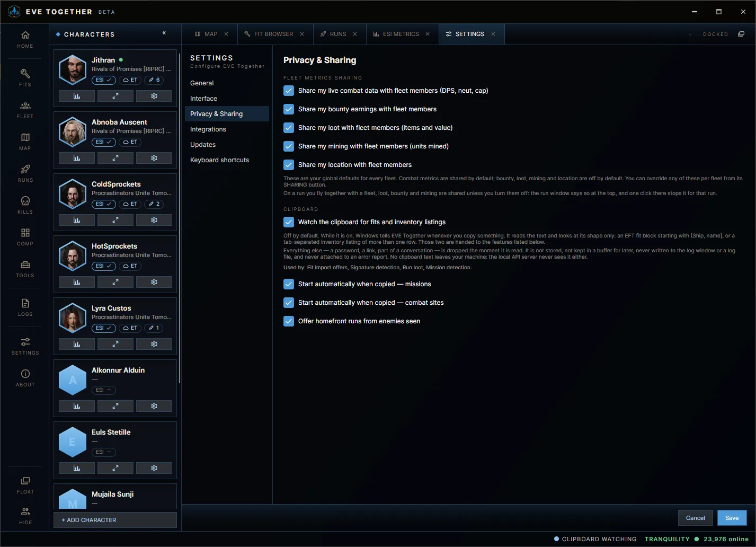Image resolution: width=756 pixels, height=547 pixels.
Task: Click the pop-out windows icon beside DOCKED
Action: 741,34
